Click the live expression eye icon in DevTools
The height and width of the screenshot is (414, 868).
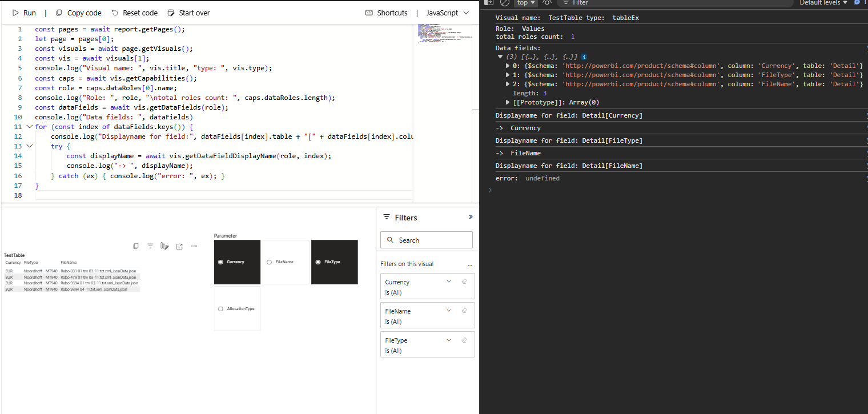pyautogui.click(x=547, y=3)
